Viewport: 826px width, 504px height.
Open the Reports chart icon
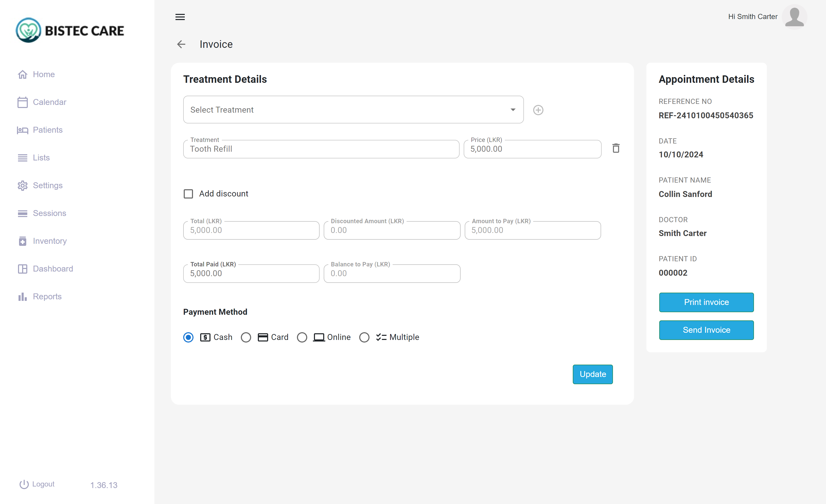[22, 296]
